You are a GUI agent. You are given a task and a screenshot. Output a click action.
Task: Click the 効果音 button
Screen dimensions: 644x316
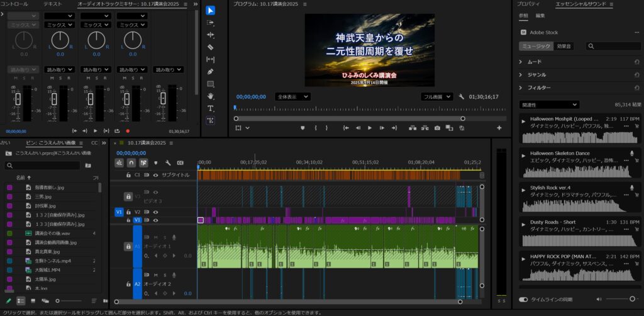point(564,46)
